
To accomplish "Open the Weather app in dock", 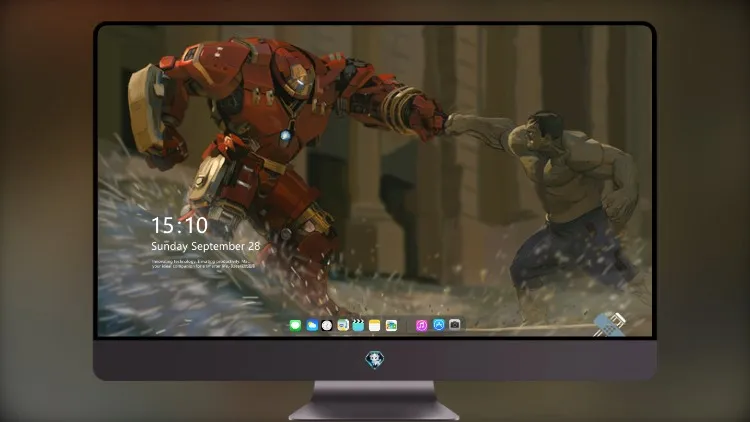I will 312,325.
